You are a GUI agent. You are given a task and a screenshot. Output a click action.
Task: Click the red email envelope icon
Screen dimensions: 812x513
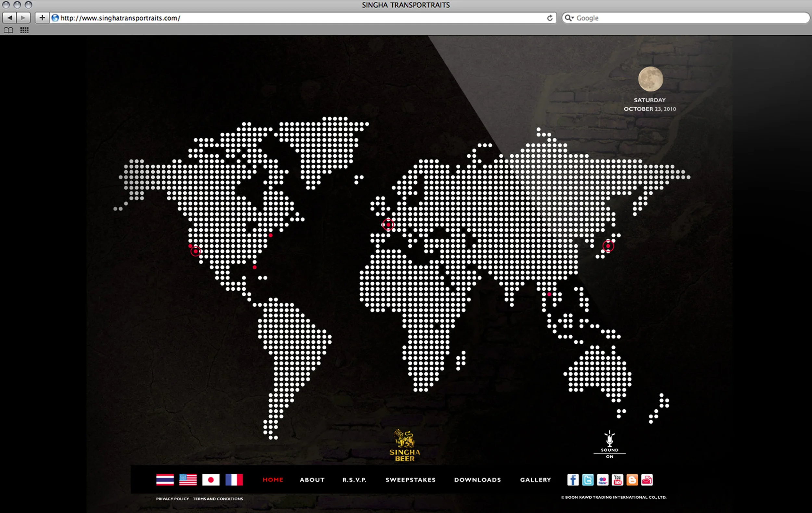click(x=647, y=480)
